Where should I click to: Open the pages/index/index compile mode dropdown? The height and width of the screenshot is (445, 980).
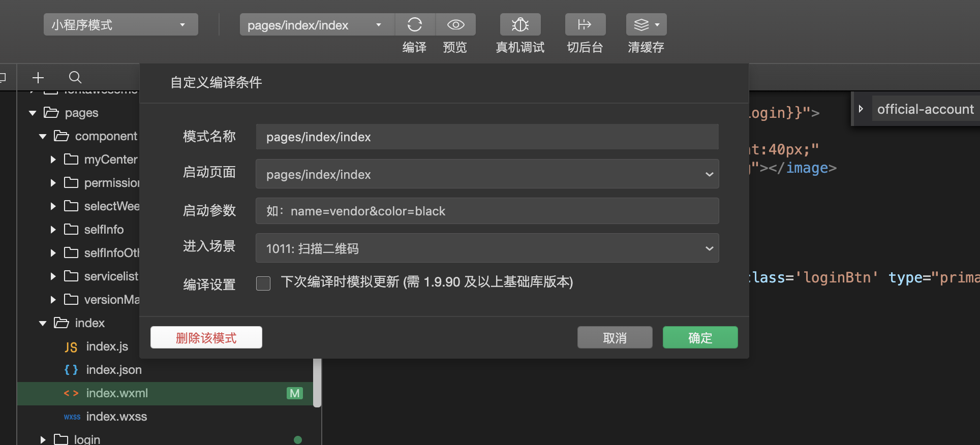click(317, 24)
